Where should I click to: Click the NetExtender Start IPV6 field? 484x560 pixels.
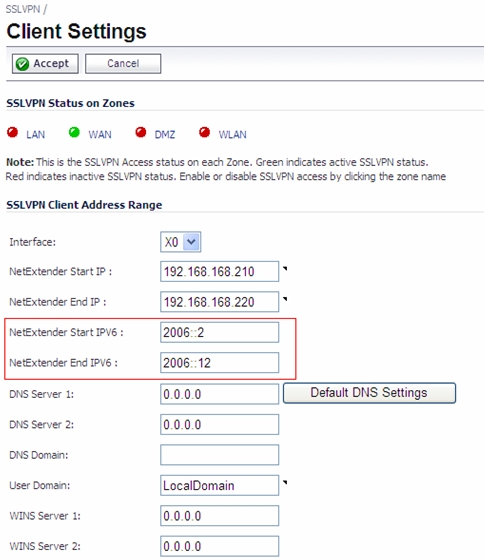pyautogui.click(x=219, y=332)
